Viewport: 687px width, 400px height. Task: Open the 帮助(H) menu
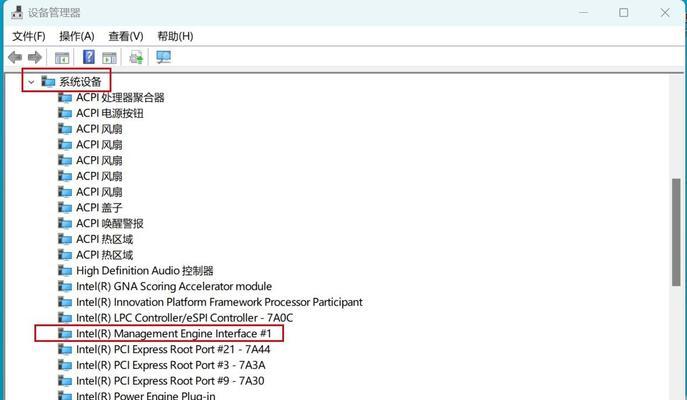tap(175, 36)
